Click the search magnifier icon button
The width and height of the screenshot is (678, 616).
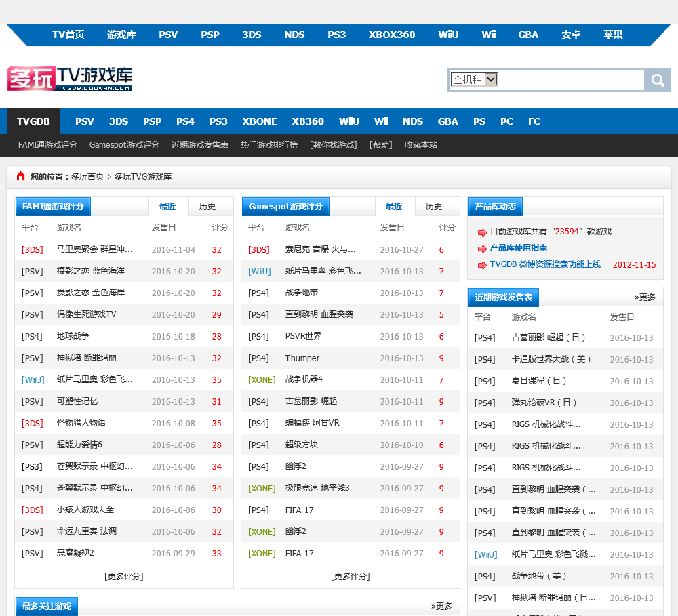click(657, 81)
